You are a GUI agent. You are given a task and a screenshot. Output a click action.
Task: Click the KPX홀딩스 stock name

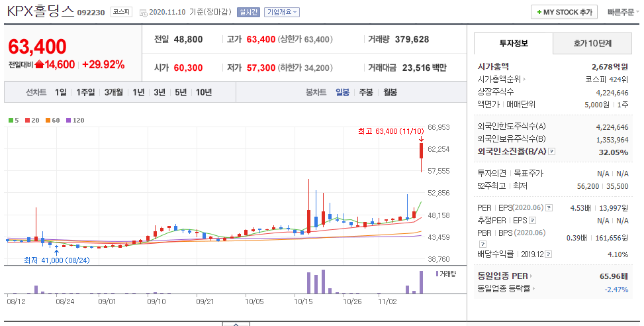click(x=40, y=11)
